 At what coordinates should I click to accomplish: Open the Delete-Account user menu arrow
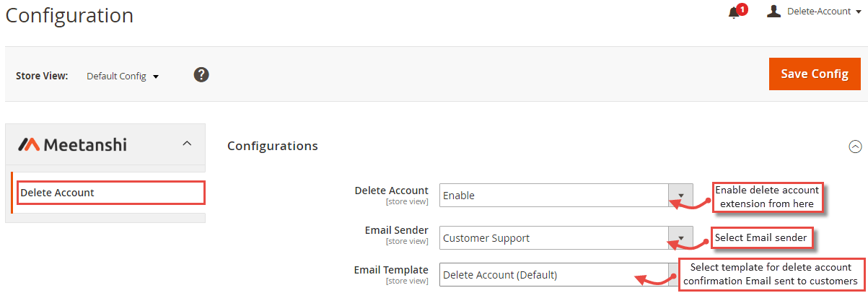858,12
